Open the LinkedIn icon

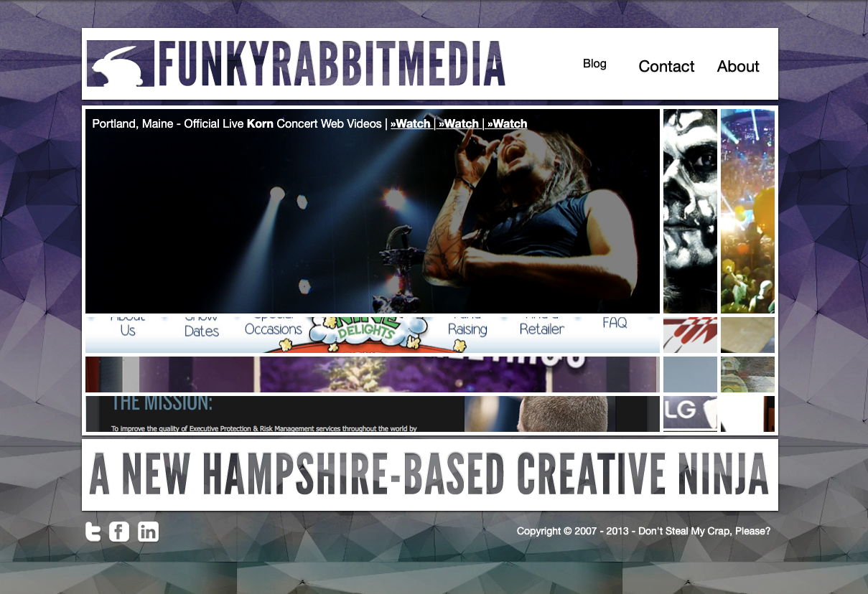coord(148,532)
